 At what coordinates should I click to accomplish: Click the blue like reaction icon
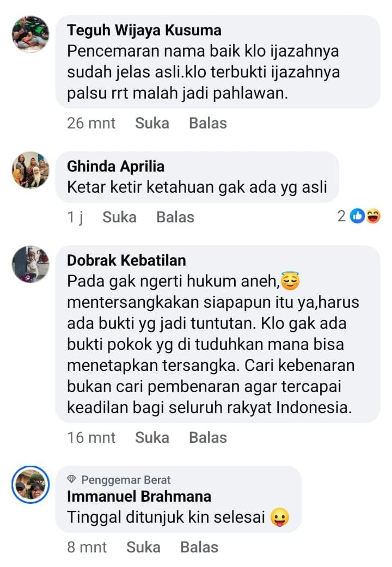click(357, 216)
